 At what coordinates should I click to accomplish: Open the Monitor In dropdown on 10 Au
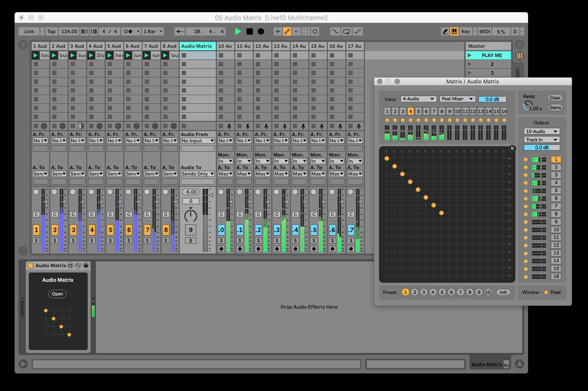click(225, 161)
